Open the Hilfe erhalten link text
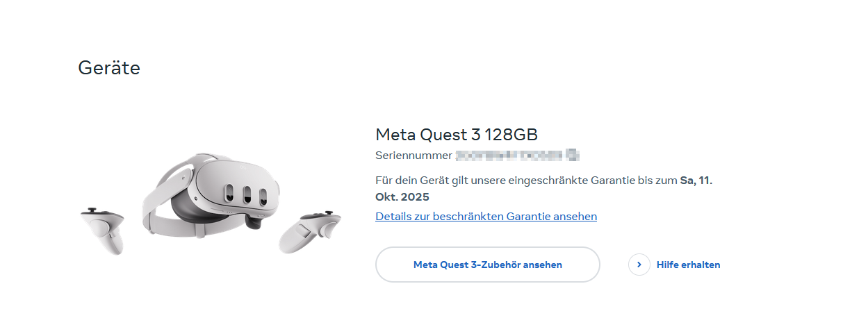This screenshot has width=868, height=318. click(688, 265)
